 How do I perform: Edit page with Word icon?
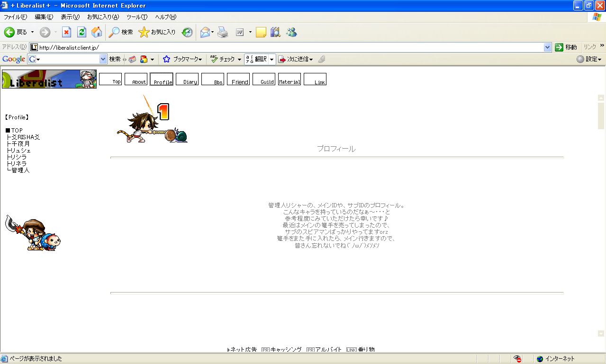pyautogui.click(x=240, y=32)
